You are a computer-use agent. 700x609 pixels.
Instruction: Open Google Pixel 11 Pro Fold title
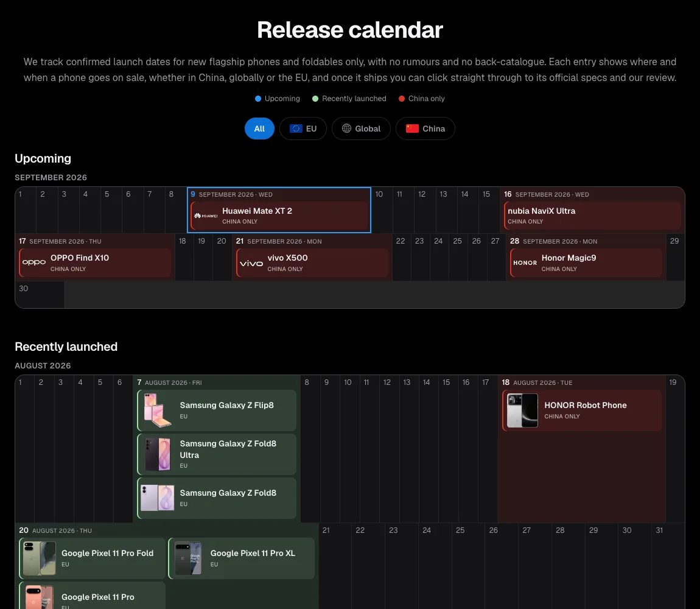(x=108, y=553)
